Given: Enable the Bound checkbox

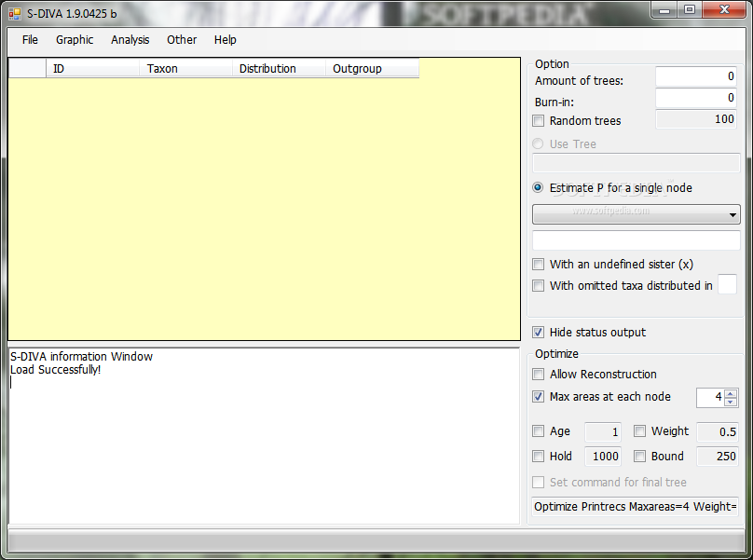Looking at the screenshot, I should (x=639, y=457).
